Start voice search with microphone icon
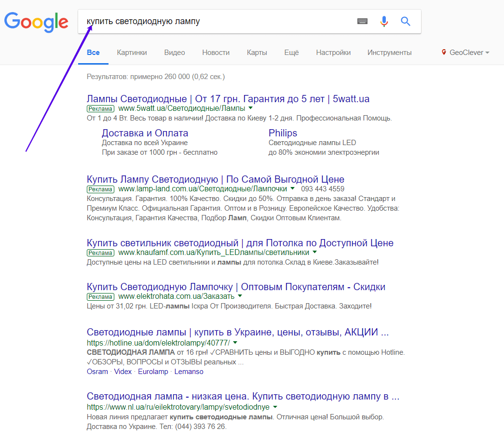 pyautogui.click(x=384, y=21)
